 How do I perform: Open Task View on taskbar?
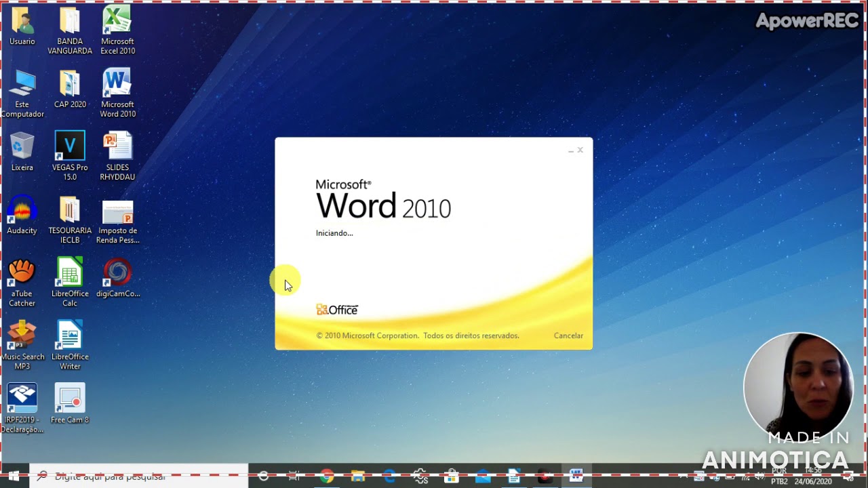pyautogui.click(x=294, y=476)
